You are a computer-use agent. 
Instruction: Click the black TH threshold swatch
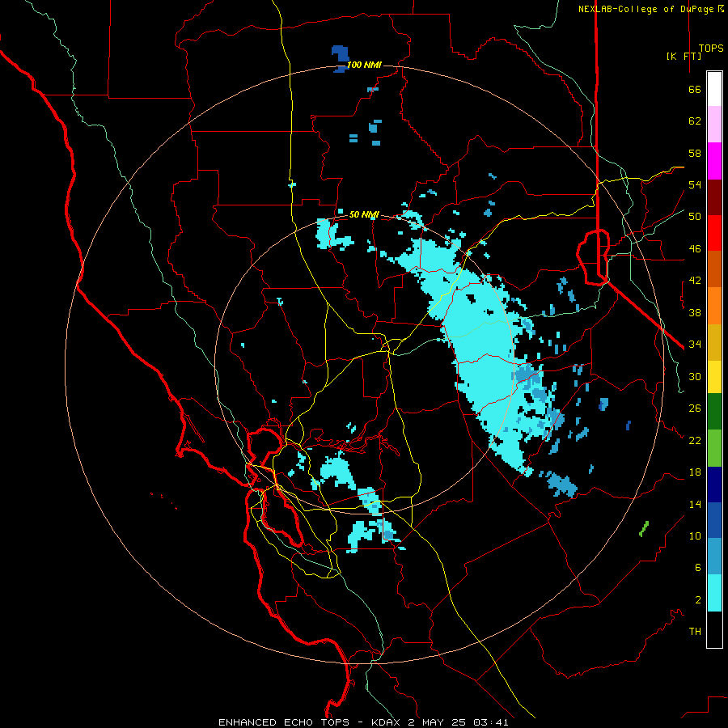pos(714,629)
